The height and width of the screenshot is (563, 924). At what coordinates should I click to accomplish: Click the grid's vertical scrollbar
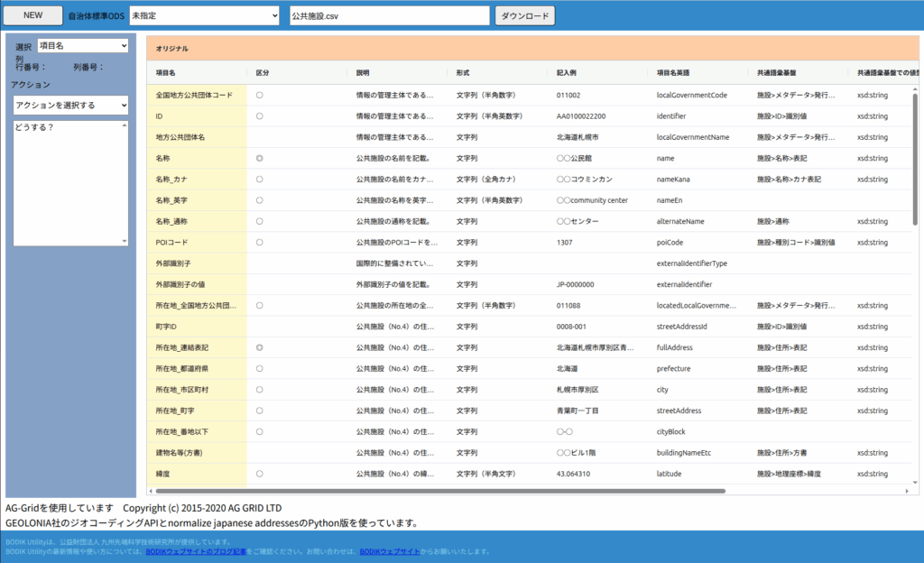(915, 153)
